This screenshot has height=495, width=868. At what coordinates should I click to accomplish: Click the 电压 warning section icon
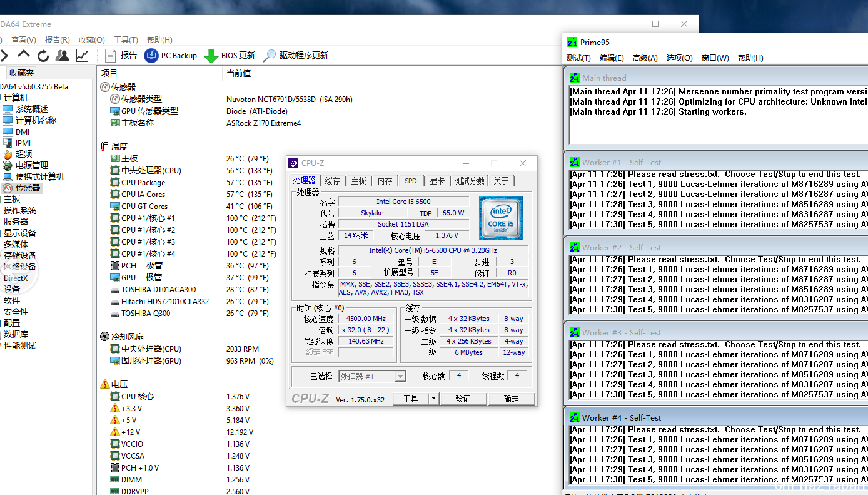(105, 384)
